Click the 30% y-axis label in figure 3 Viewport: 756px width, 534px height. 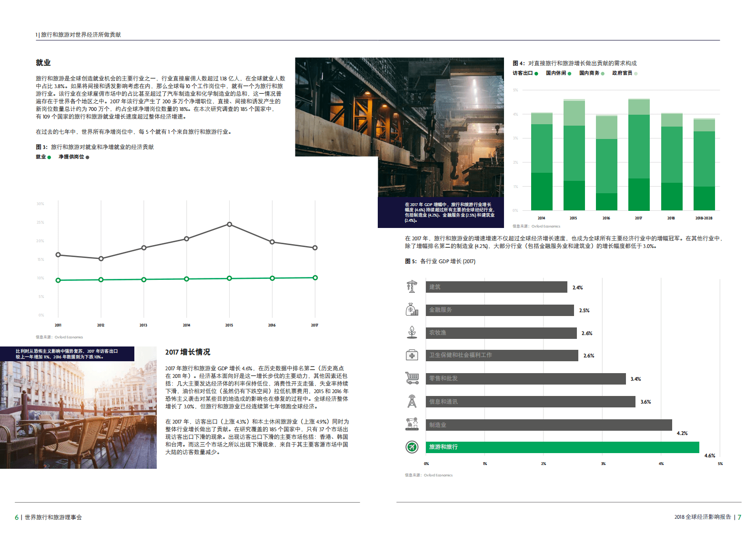(40, 204)
